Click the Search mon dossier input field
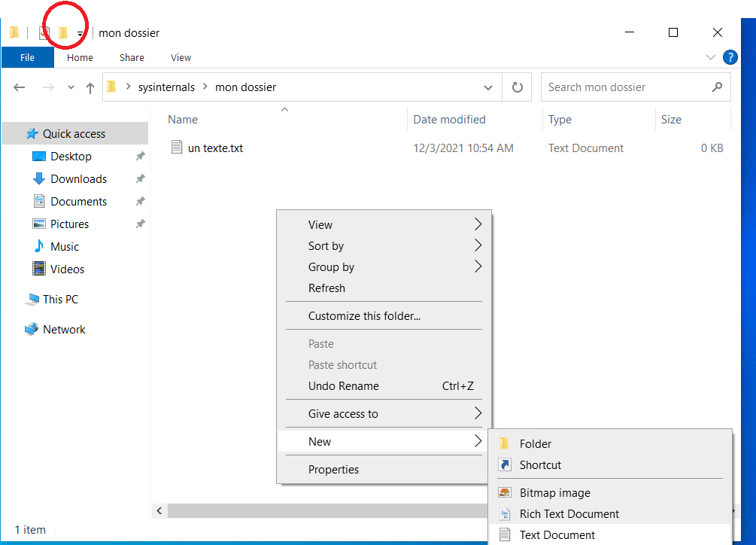 624,87
